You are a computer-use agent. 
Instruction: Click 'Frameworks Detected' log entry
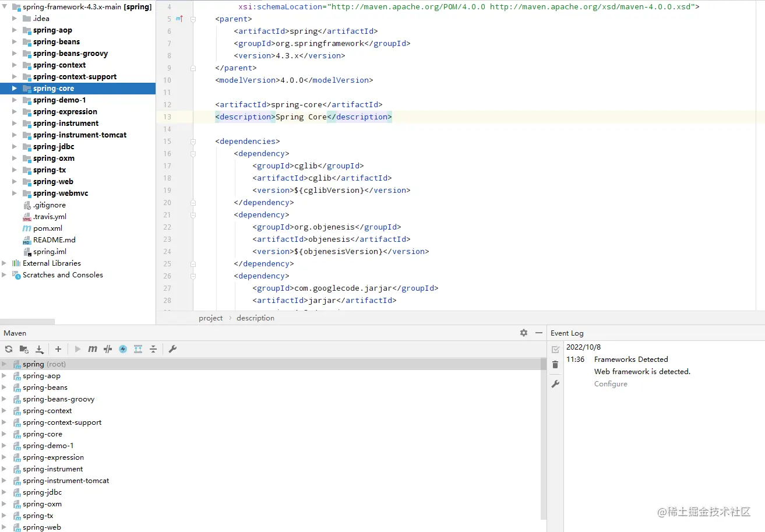point(631,360)
